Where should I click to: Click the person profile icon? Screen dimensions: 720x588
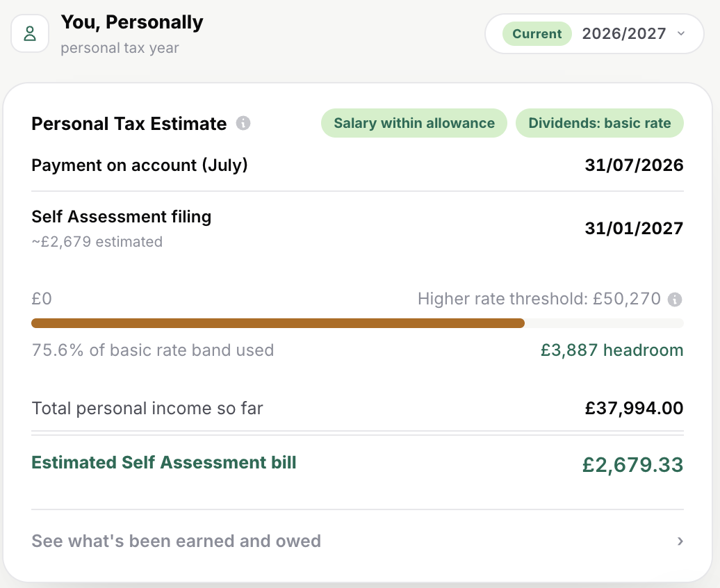click(30, 33)
